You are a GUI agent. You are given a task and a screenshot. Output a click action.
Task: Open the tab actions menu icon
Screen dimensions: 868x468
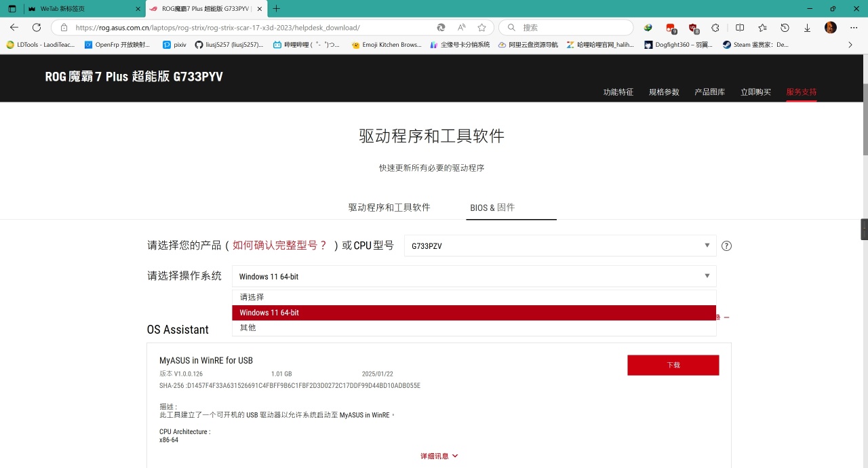(12, 9)
